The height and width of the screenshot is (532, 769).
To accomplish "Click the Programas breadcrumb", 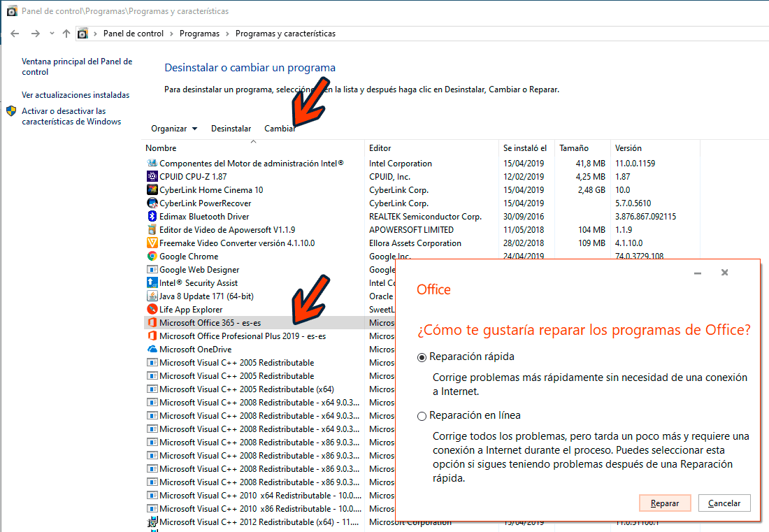I will click(x=200, y=34).
